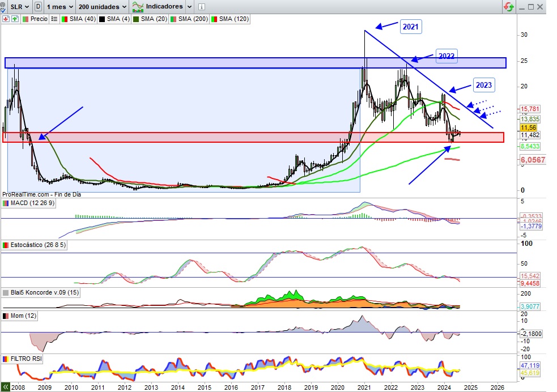
Task: Open the 200 unidades dropdown
Action: point(103,6)
